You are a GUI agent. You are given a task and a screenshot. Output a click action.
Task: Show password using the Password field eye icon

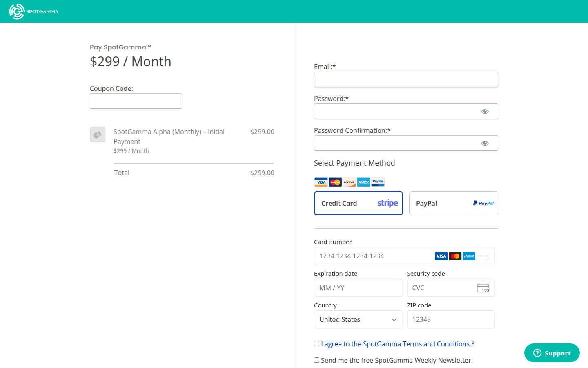click(485, 111)
